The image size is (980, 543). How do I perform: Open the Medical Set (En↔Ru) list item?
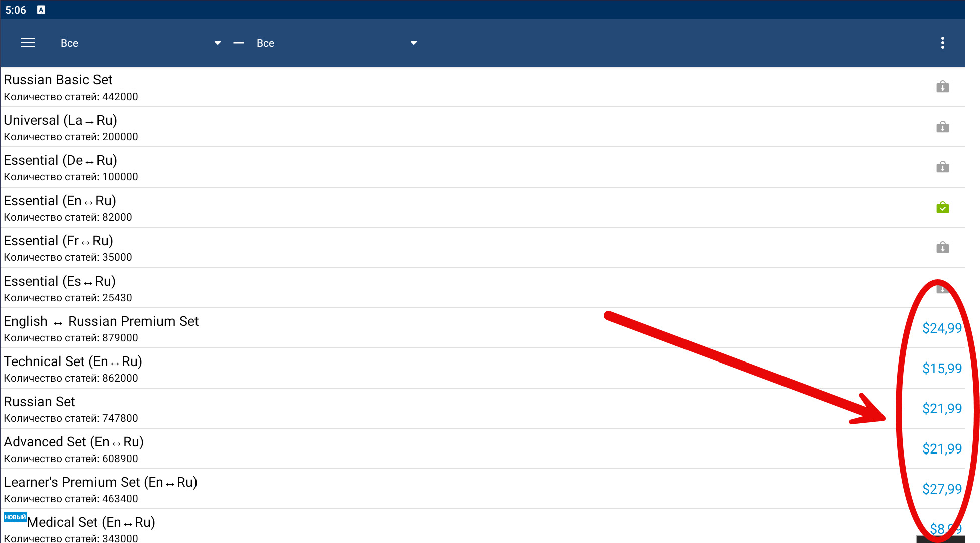90,523
